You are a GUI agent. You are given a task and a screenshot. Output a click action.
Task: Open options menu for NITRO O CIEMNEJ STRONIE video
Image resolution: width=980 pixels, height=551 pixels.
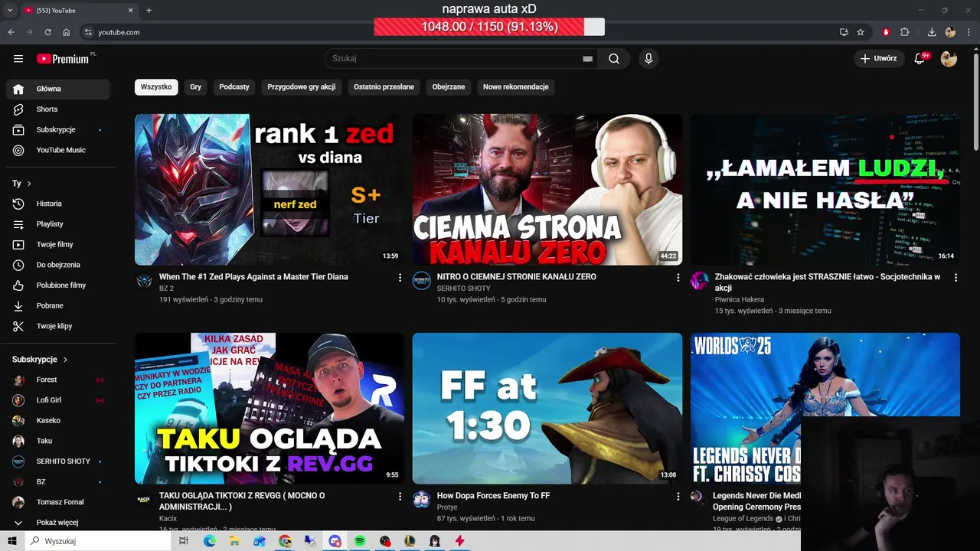click(x=678, y=278)
